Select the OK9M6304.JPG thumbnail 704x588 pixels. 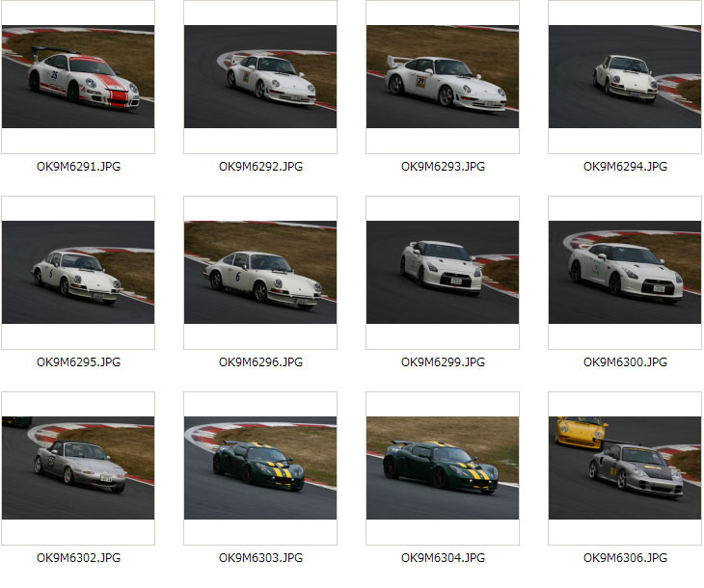(x=443, y=468)
